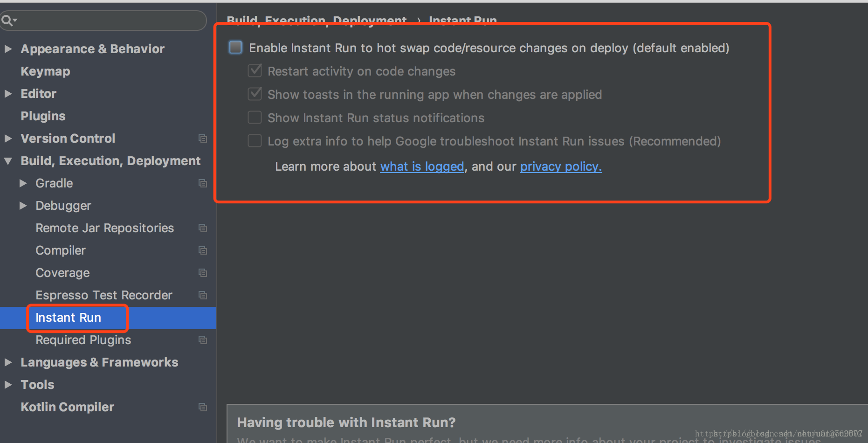Click project-level icon beside Kotlin Compiler
The width and height of the screenshot is (868, 443).
[203, 407]
